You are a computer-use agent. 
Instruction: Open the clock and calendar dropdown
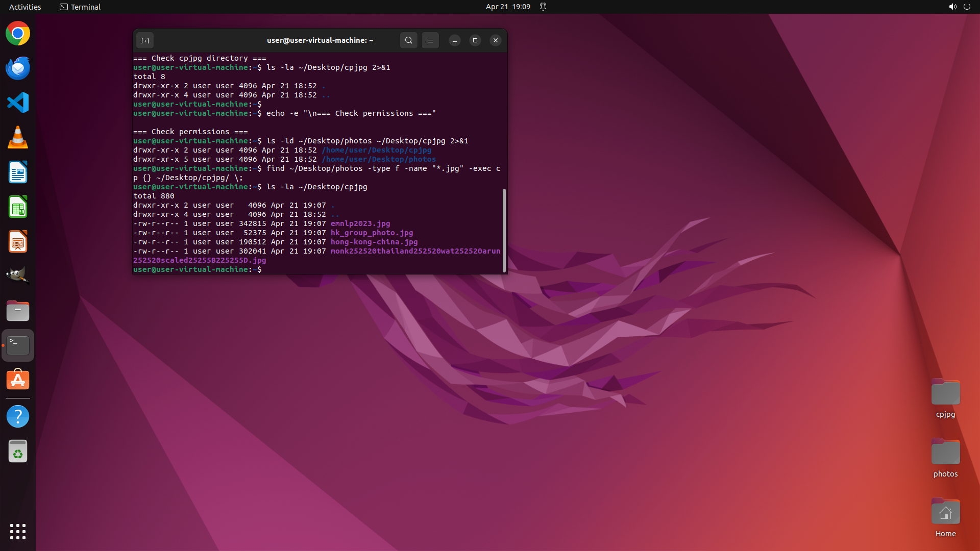click(507, 7)
